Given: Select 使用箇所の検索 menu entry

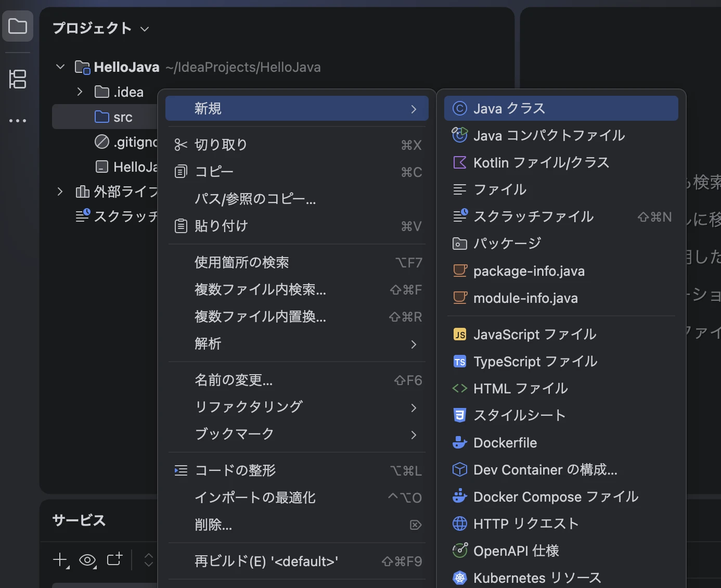Looking at the screenshot, I should [297, 262].
